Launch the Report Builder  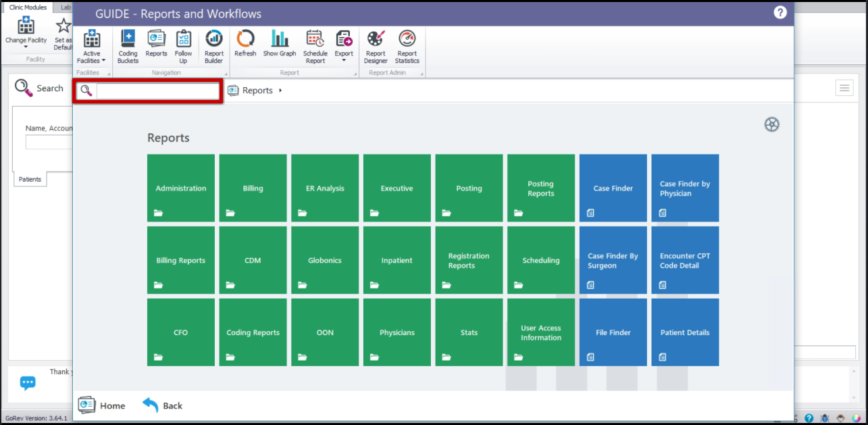coord(214,47)
